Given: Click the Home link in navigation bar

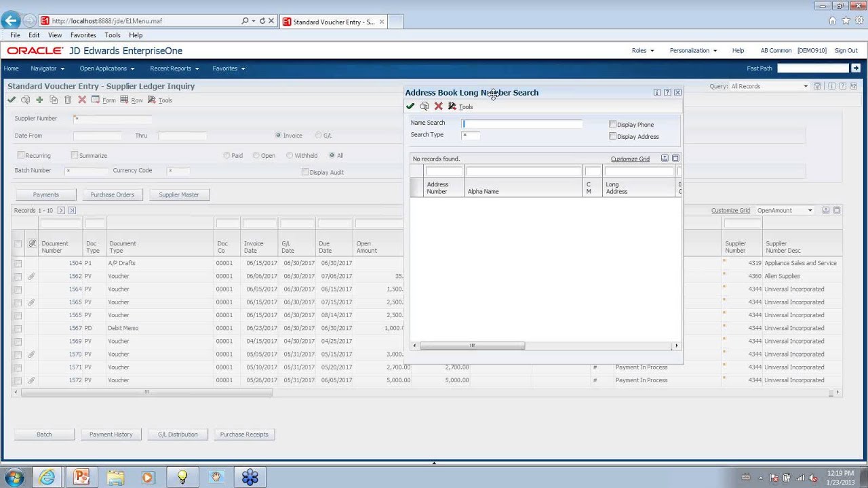Looking at the screenshot, I should (x=11, y=68).
